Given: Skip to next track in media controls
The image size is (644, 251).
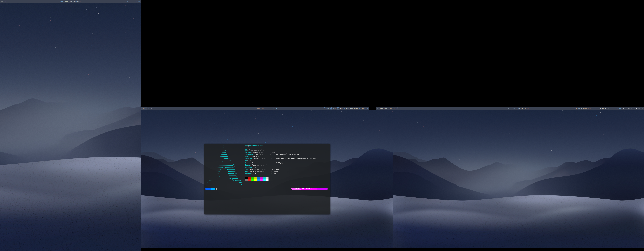Looking at the screenshot, I should 606,108.
